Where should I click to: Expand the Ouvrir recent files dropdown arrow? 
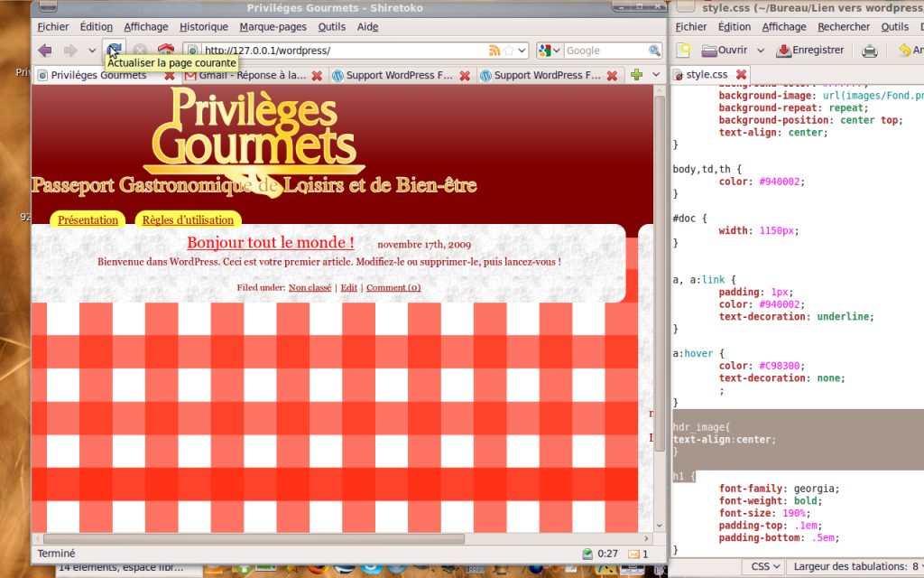761,51
